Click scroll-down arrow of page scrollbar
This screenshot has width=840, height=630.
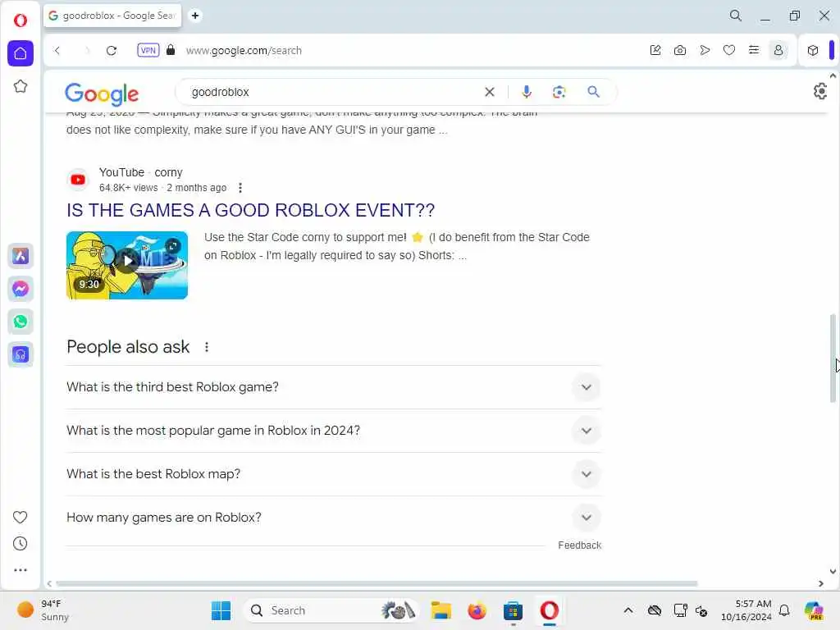(833, 572)
